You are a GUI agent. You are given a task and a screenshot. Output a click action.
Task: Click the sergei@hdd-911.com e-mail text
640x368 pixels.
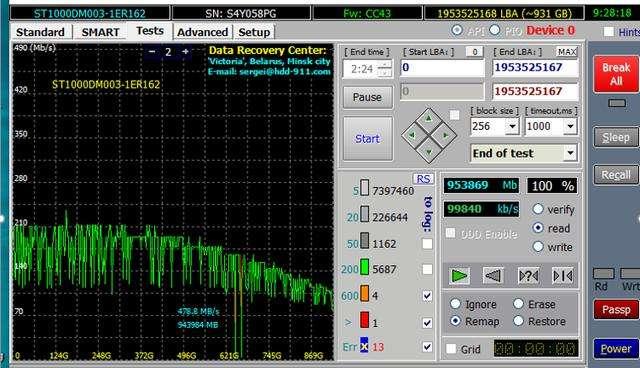[x=284, y=71]
